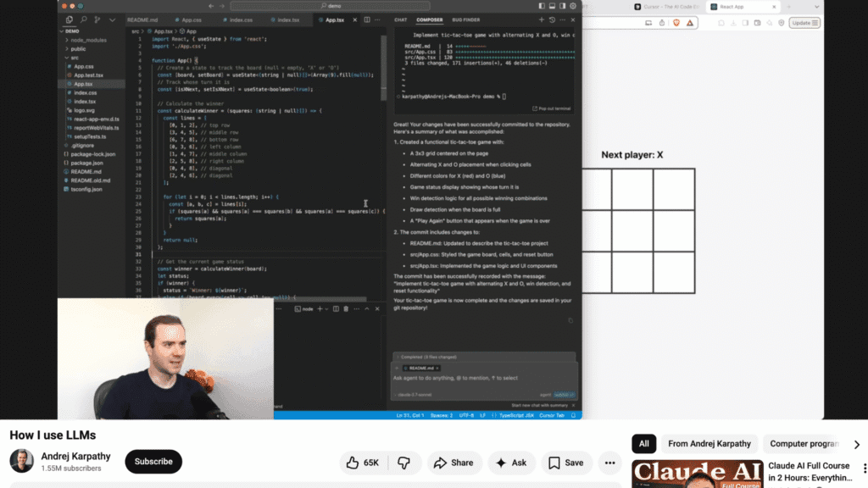
Task: Click Pop out terminal link
Action: coord(551,108)
